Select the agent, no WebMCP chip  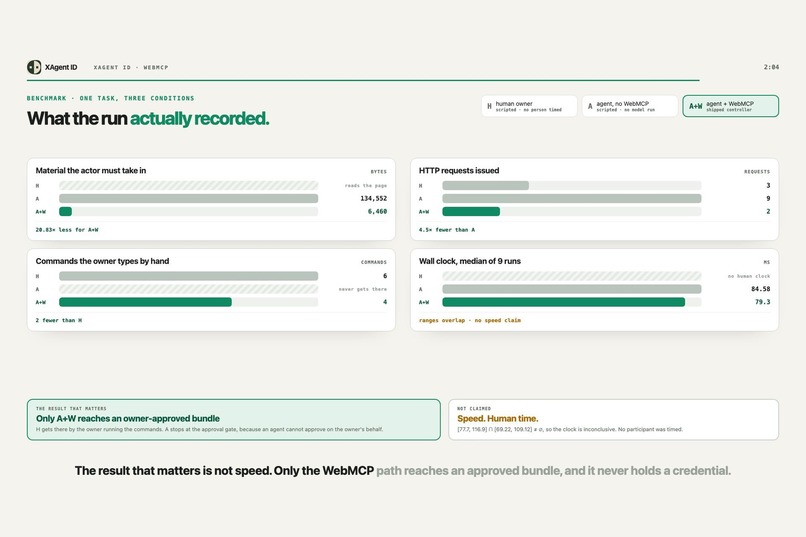coord(630,106)
